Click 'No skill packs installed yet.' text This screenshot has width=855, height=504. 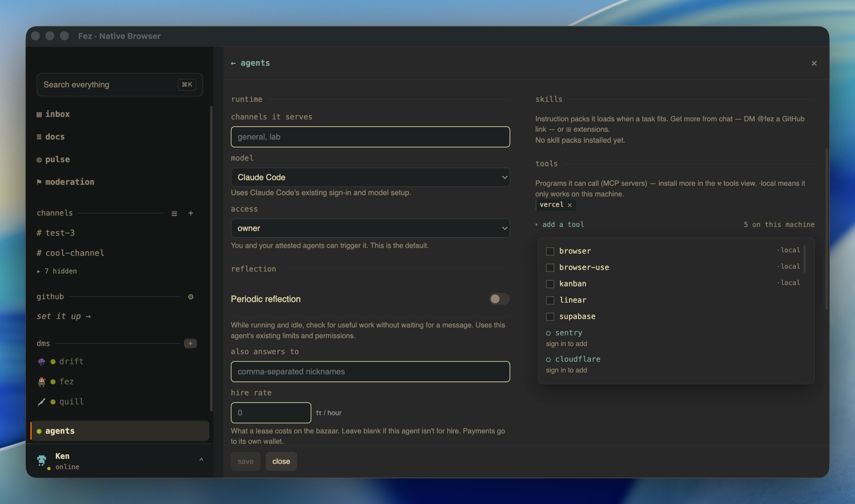coord(580,140)
